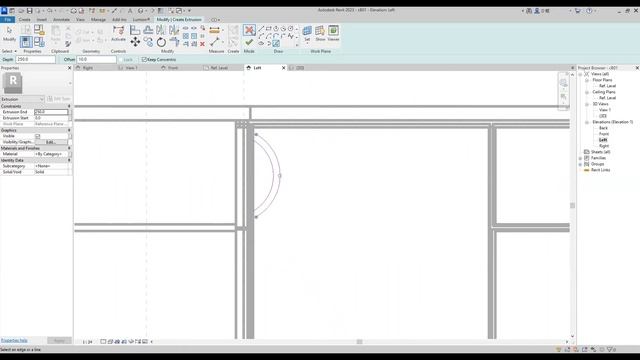The width and height of the screenshot is (640, 360).
Task: Select the Rectangle draw tool
Action: (x=269, y=29)
